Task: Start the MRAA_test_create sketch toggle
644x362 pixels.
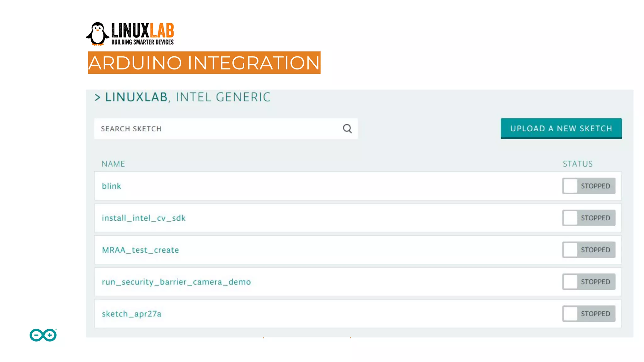Action: coord(589,250)
